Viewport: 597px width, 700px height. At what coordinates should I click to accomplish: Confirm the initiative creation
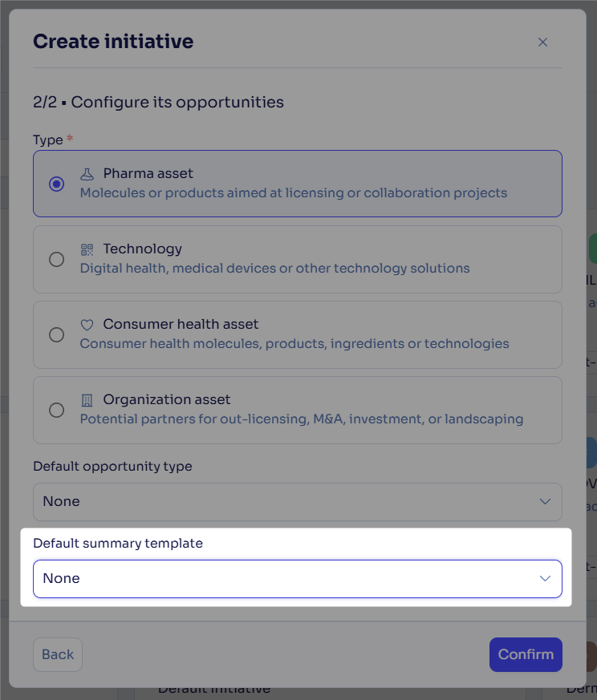click(x=526, y=654)
